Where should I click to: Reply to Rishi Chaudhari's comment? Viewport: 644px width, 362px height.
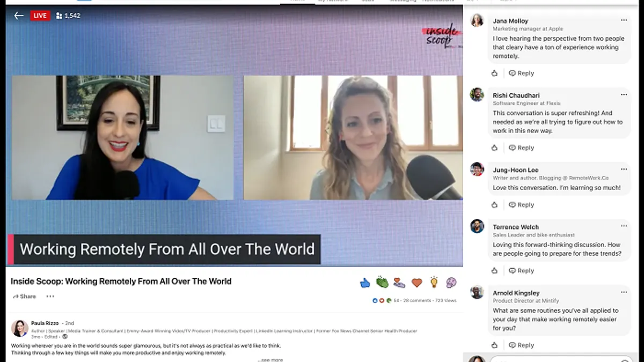pos(522,148)
